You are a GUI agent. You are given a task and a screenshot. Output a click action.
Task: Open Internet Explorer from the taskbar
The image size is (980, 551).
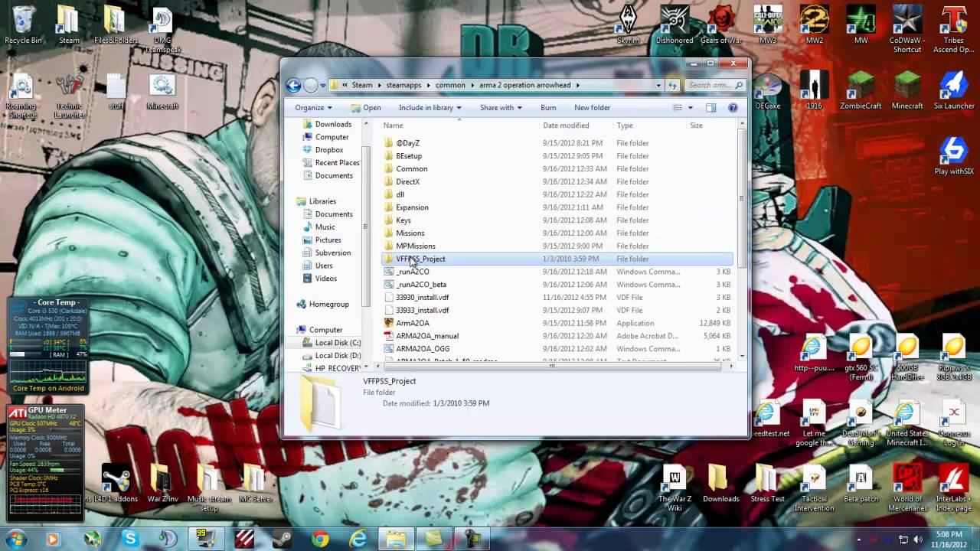click(x=358, y=539)
